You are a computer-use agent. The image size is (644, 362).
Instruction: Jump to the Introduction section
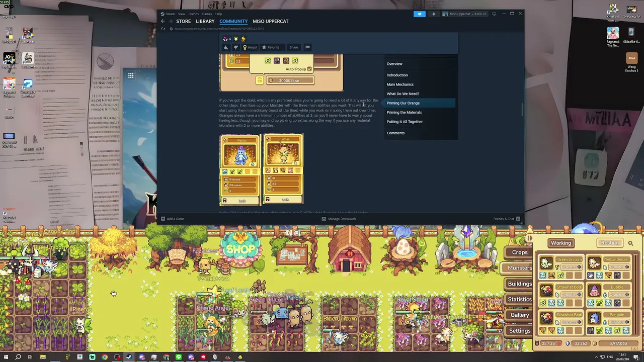point(397,75)
